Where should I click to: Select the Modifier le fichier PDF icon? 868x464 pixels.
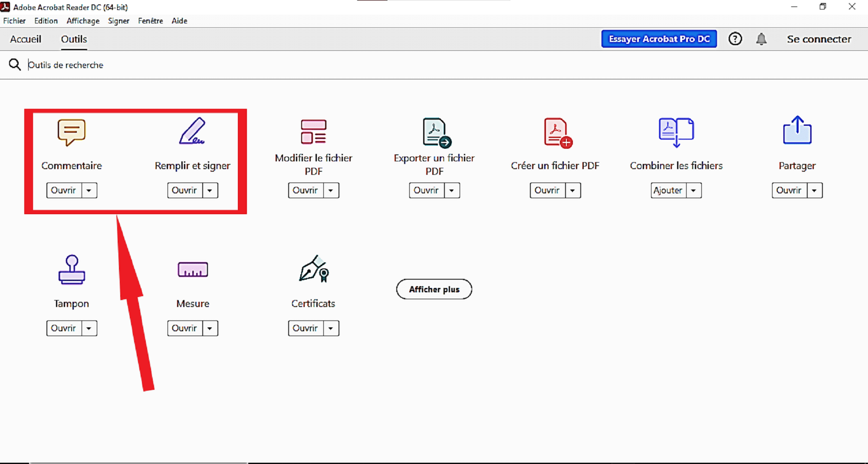pyautogui.click(x=313, y=132)
